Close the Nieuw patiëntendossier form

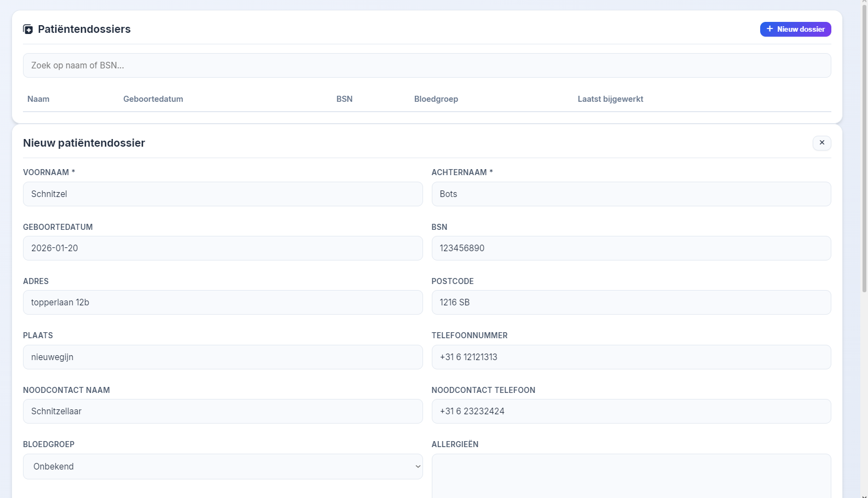coord(821,143)
